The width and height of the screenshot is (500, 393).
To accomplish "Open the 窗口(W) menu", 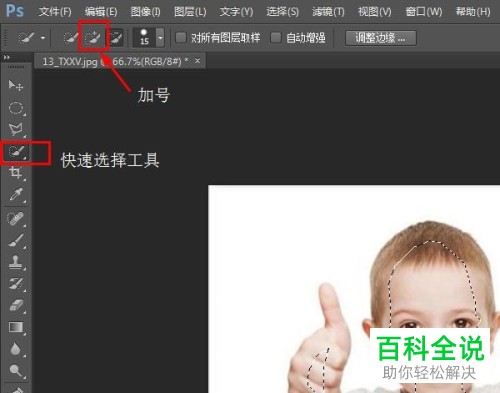I will [424, 12].
